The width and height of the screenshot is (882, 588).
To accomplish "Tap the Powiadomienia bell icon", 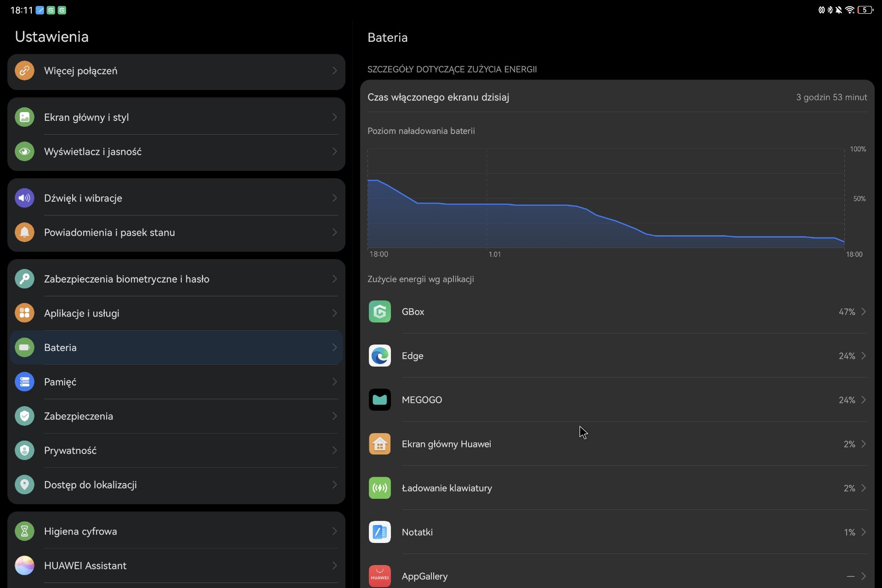I will [24, 232].
